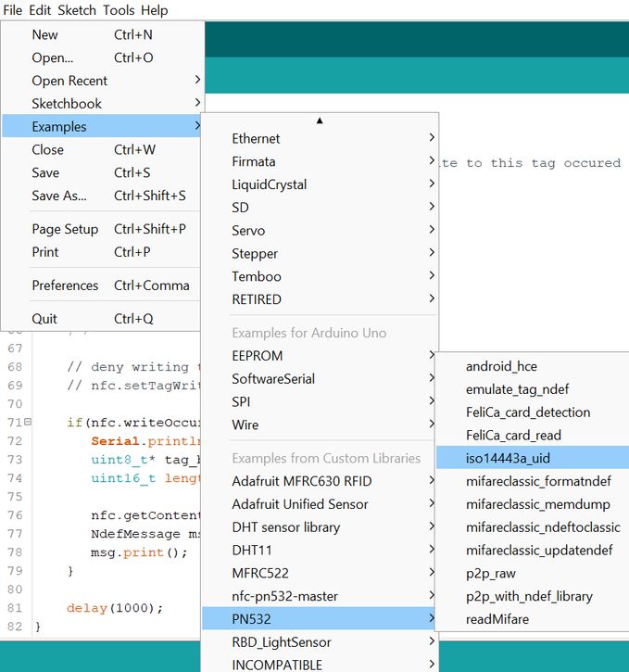The height and width of the screenshot is (672, 629).
Task: Open Adafruit MFRC630 RFID examples
Action: click(x=320, y=481)
